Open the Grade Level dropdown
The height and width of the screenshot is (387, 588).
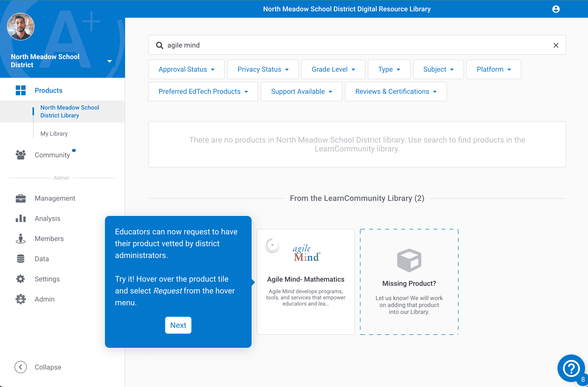coord(333,69)
